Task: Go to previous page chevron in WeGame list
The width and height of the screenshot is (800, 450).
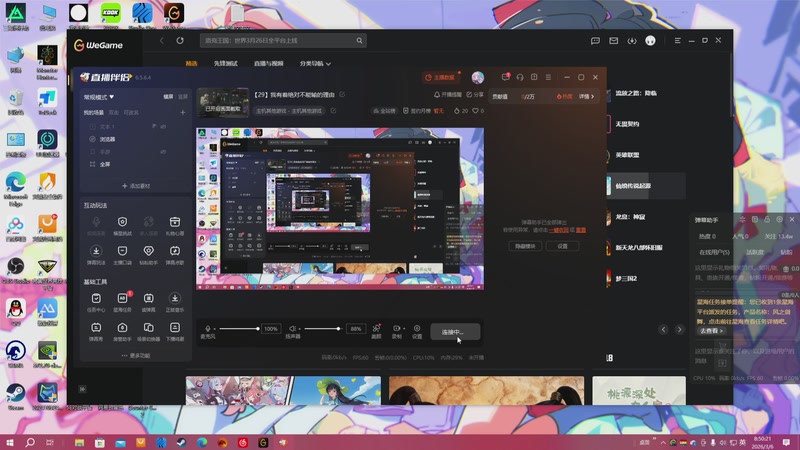Action: pos(663,330)
